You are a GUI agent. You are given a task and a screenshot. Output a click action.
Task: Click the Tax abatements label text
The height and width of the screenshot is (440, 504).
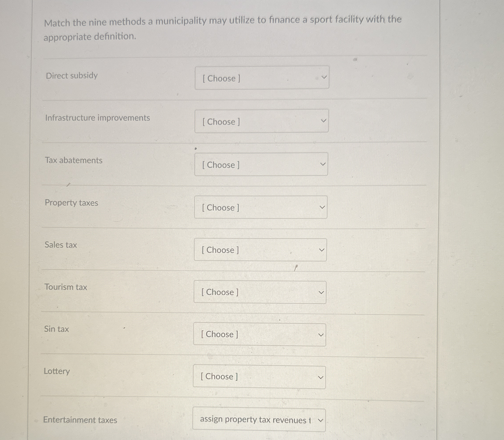(x=73, y=160)
